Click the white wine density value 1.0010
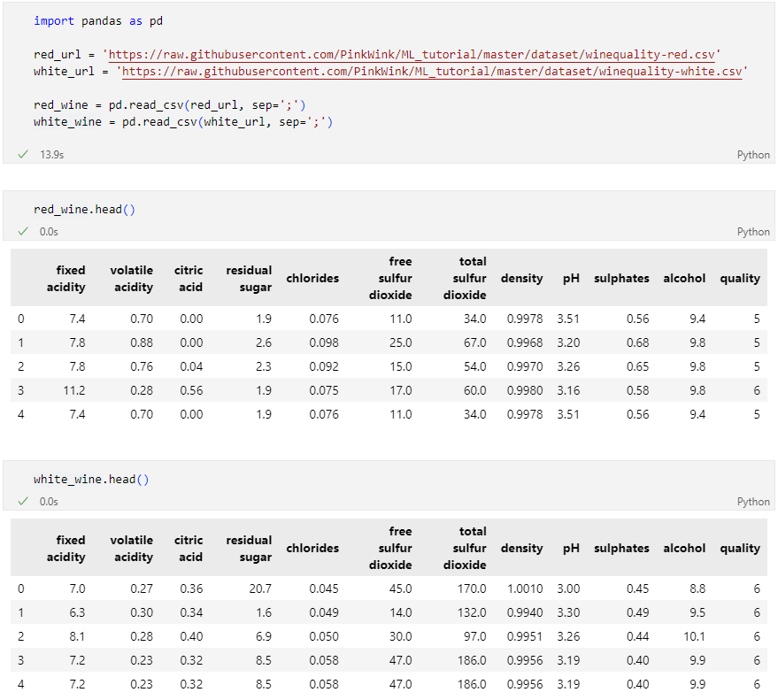 [x=525, y=588]
